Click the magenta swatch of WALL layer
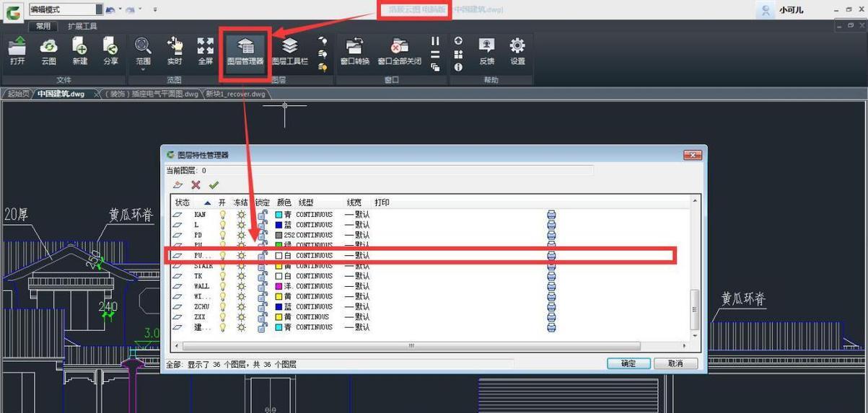 click(x=279, y=286)
